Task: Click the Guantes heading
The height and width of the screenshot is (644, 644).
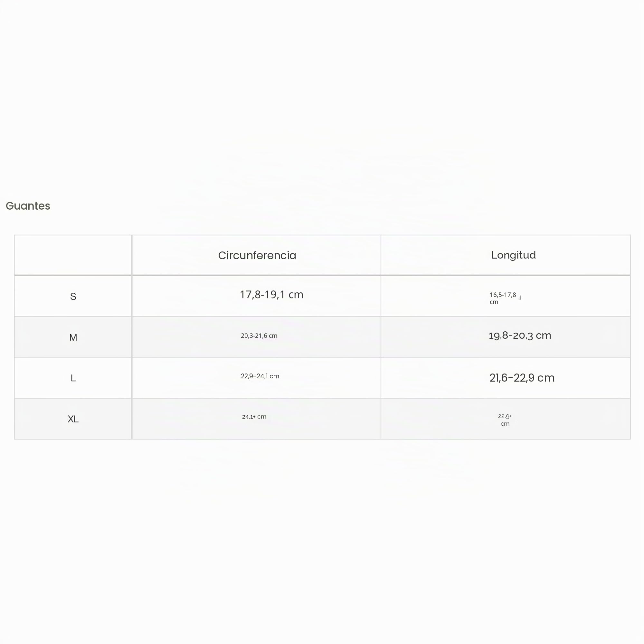Action: click(x=28, y=206)
